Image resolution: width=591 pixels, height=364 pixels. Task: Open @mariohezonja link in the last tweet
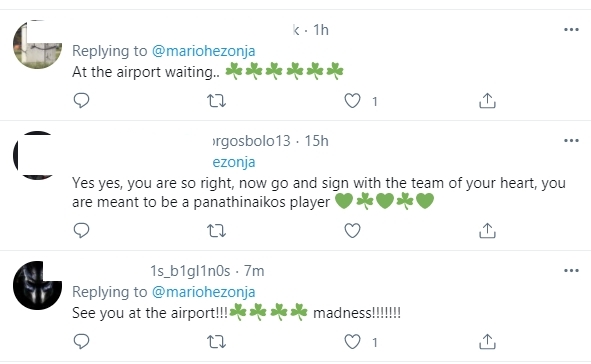(x=204, y=292)
